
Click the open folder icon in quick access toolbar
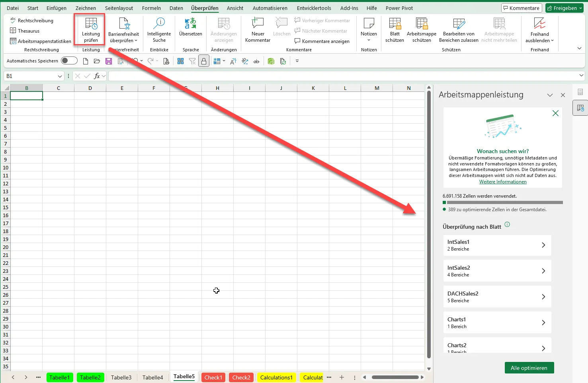97,61
